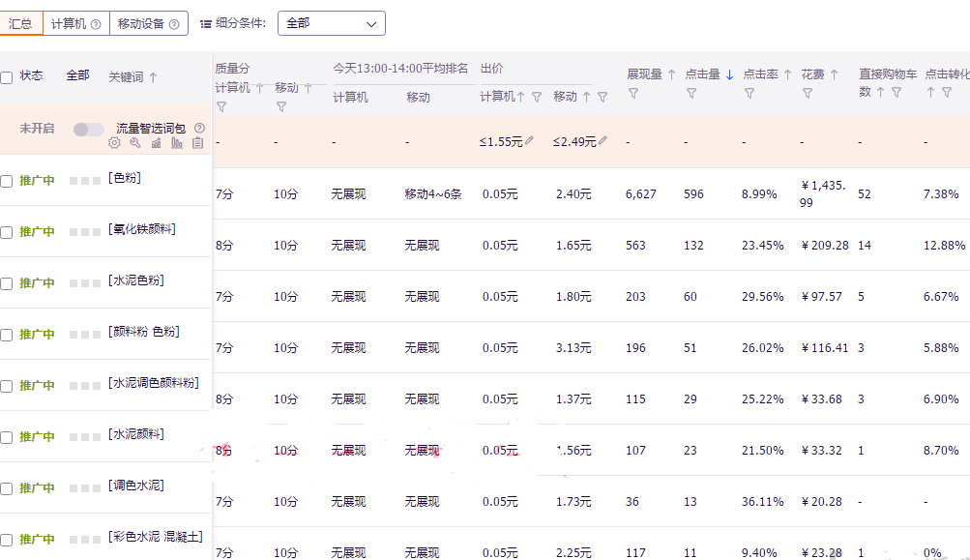The image size is (970, 560).
Task: Check the [调色水泥] row checkbox
Action: [x=6, y=488]
